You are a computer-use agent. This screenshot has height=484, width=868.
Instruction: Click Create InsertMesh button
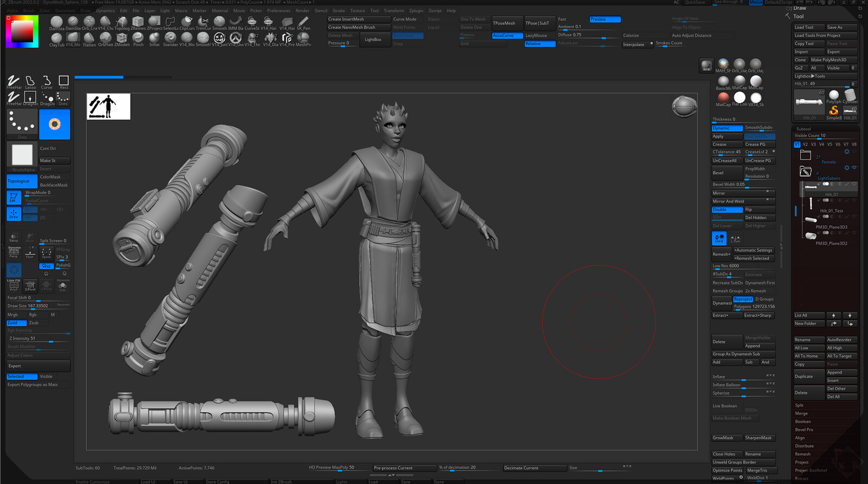pos(359,19)
